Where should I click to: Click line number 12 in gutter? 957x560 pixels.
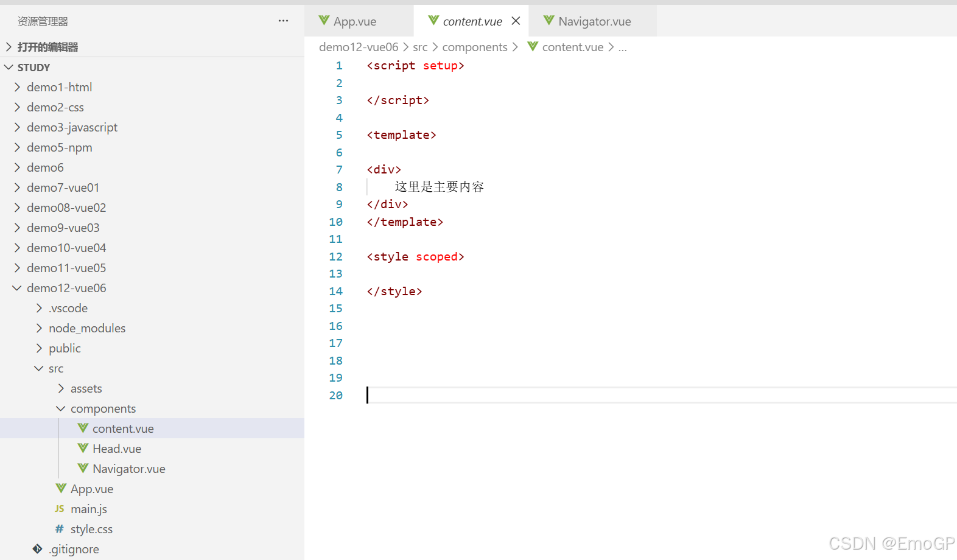[335, 257]
